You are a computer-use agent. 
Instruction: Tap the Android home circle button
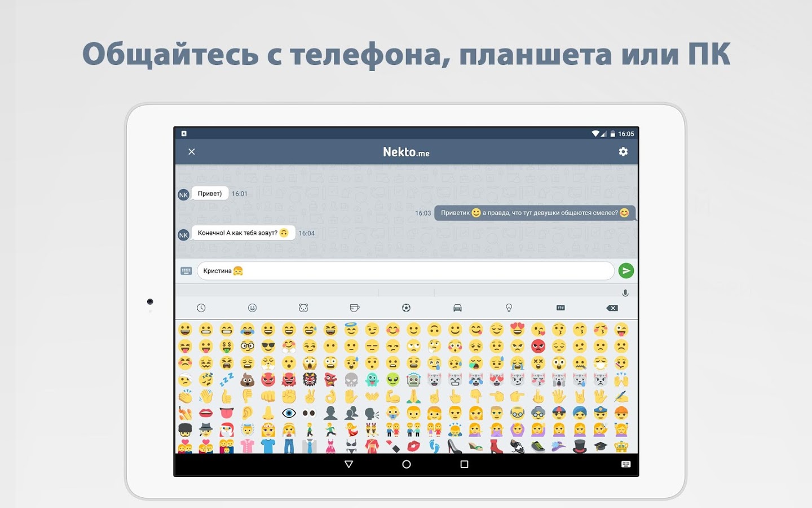[x=407, y=464]
